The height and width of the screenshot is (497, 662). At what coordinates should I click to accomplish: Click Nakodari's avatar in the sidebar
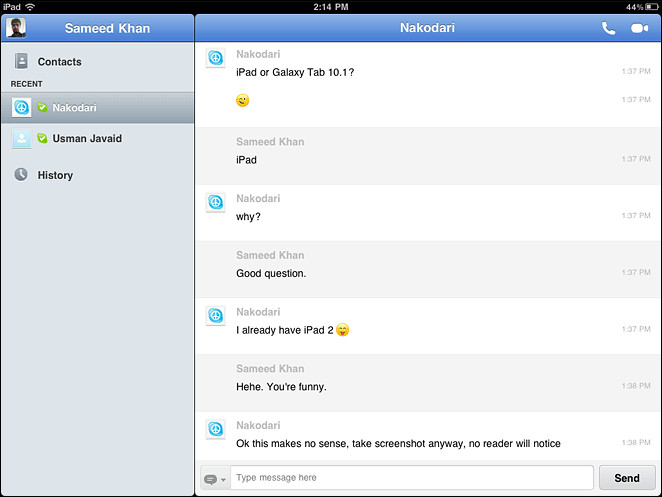tap(22, 108)
